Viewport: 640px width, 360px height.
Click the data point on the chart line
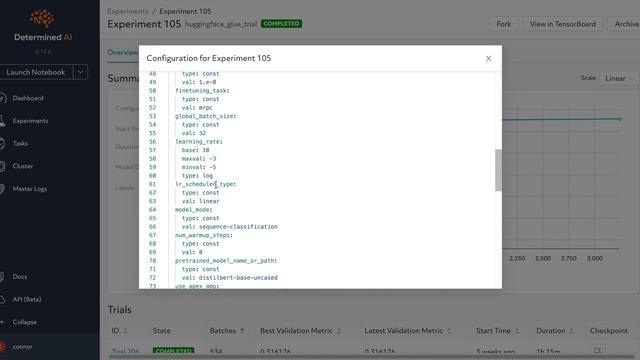620,119
